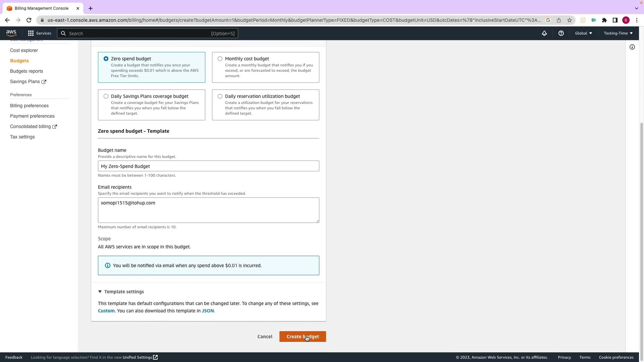Open the info panel icon at right
The height and width of the screenshot is (362, 644).
(632, 47)
